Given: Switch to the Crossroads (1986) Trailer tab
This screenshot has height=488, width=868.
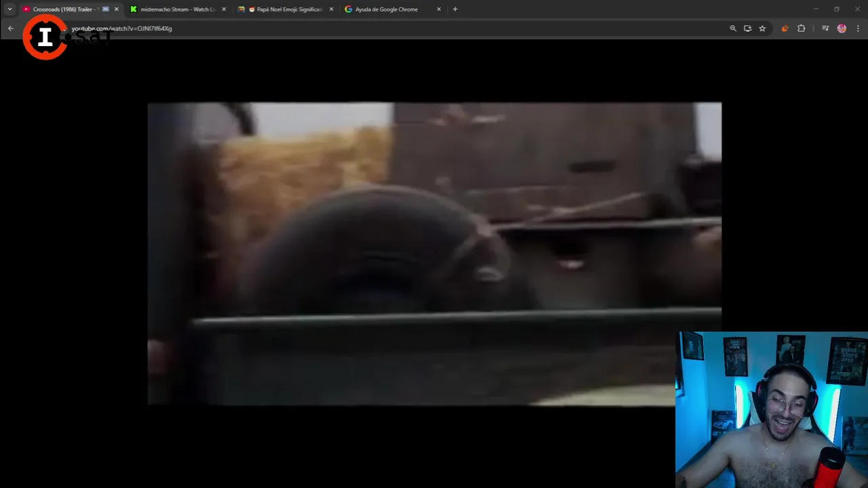Looking at the screenshot, I should click(70, 9).
